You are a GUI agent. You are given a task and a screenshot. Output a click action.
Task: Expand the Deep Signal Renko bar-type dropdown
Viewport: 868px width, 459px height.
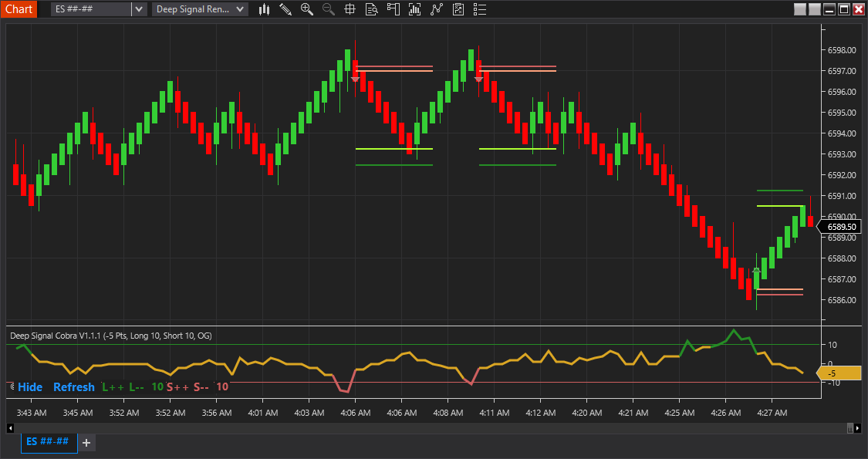coord(240,9)
